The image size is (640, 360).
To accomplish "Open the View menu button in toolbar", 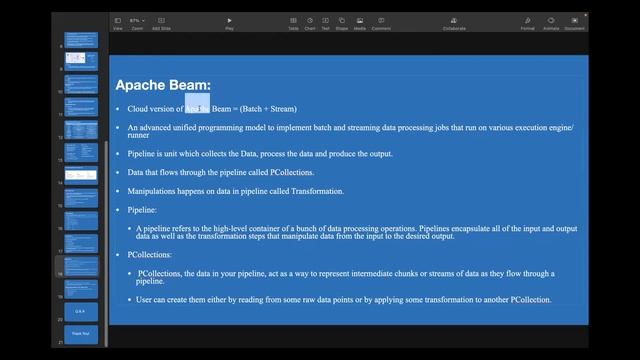I will click(118, 24).
